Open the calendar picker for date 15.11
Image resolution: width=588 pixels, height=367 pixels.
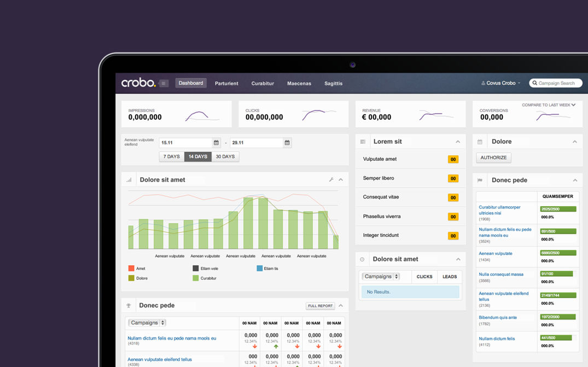(217, 142)
